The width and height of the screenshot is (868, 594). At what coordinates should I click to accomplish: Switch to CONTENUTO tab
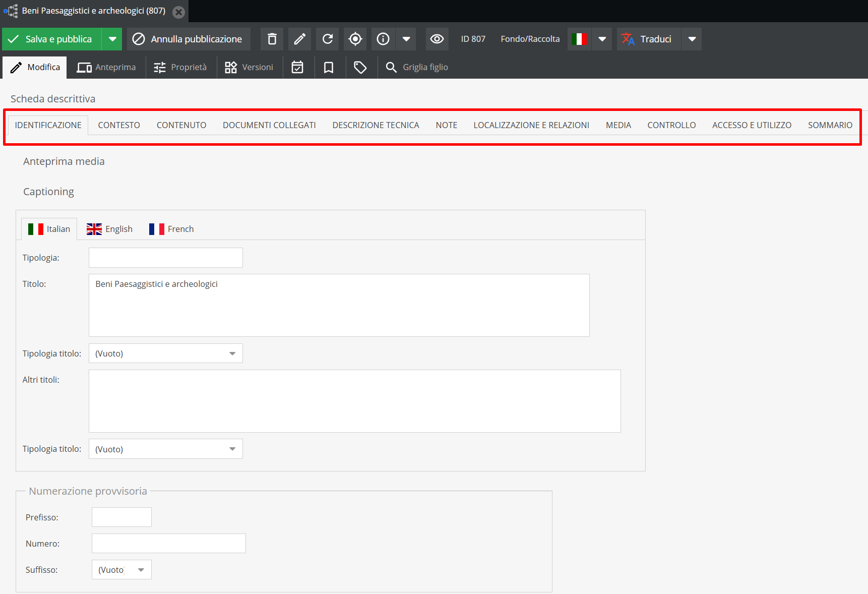tap(181, 125)
